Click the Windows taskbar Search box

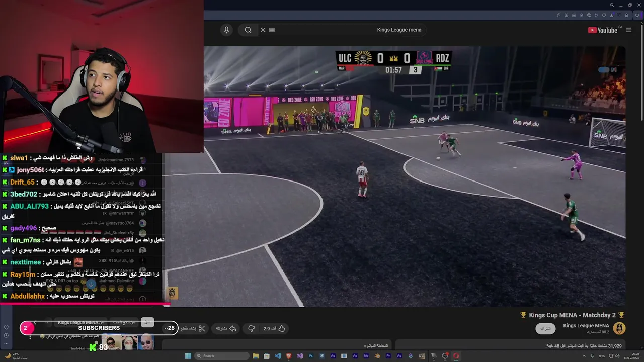point(222,356)
